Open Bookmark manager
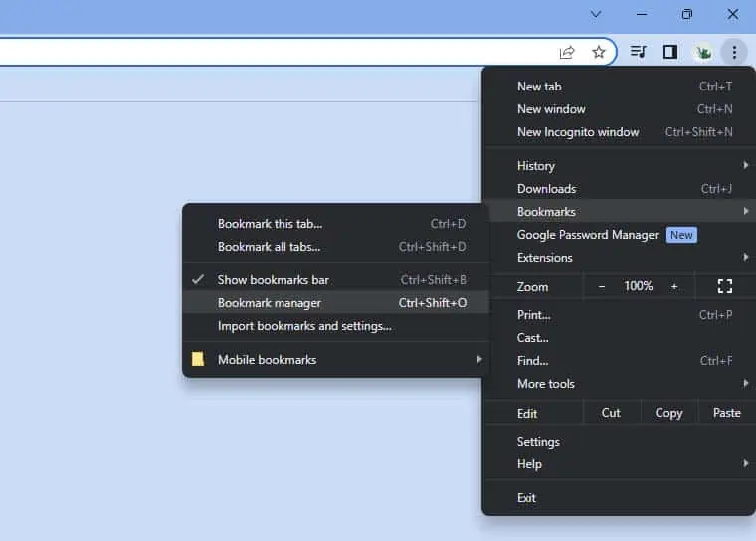The height and width of the screenshot is (541, 756). (270, 303)
